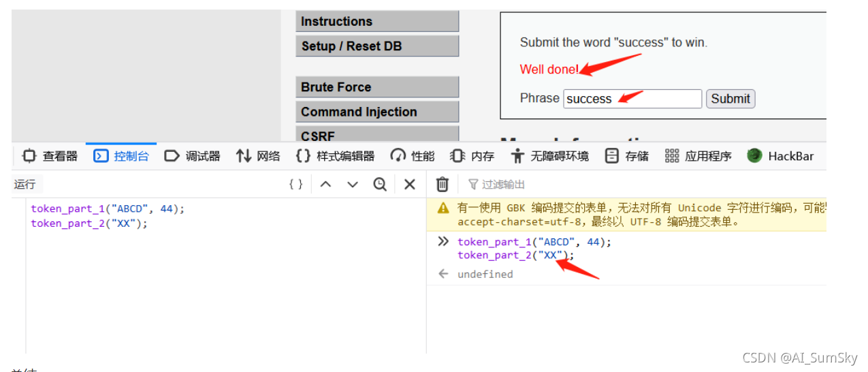Open Setup / Reset DB menu item
The height and width of the screenshot is (372, 868).
coord(377,46)
